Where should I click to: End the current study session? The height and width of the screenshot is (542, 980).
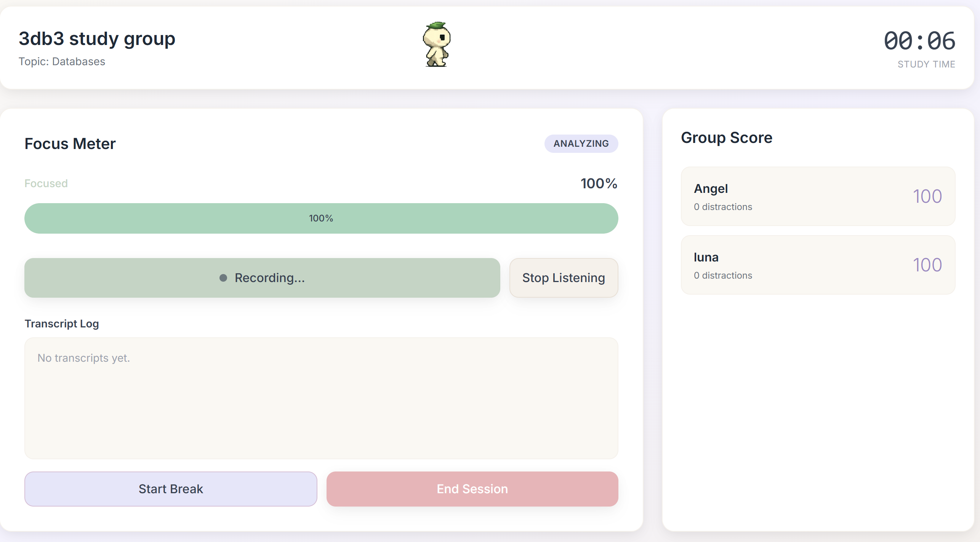coord(472,489)
